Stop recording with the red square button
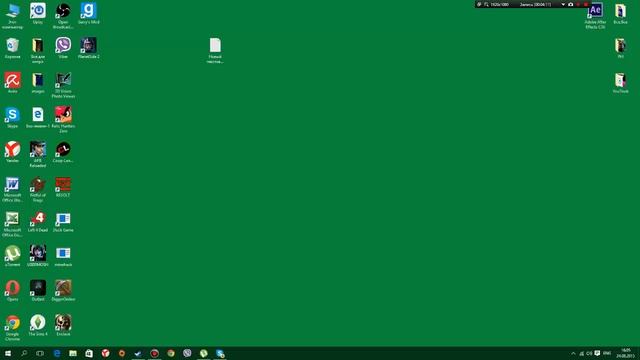 point(586,4)
